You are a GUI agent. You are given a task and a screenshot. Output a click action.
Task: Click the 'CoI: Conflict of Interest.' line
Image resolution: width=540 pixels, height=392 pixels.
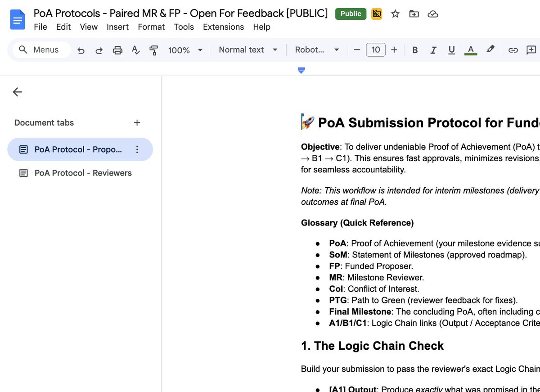tap(374, 289)
